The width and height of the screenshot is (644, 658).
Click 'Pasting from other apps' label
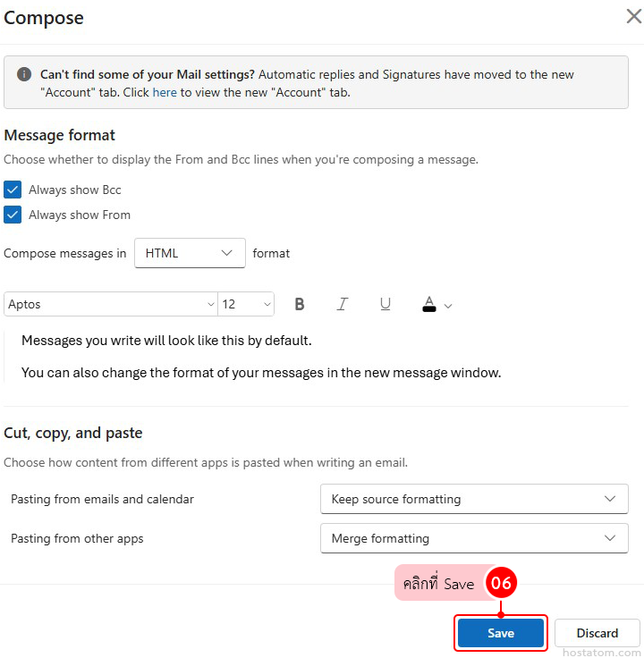pyautogui.click(x=77, y=538)
